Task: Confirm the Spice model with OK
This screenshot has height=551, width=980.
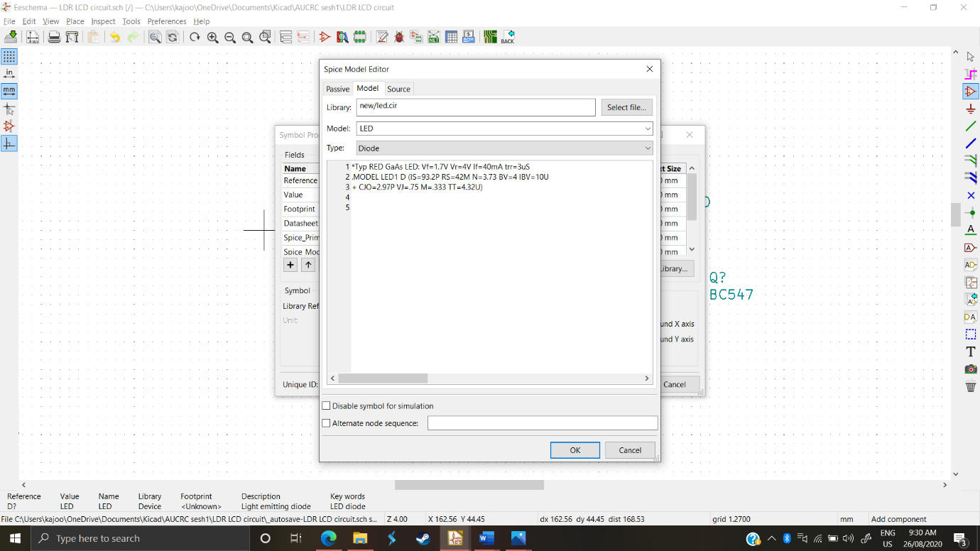Action: point(575,449)
